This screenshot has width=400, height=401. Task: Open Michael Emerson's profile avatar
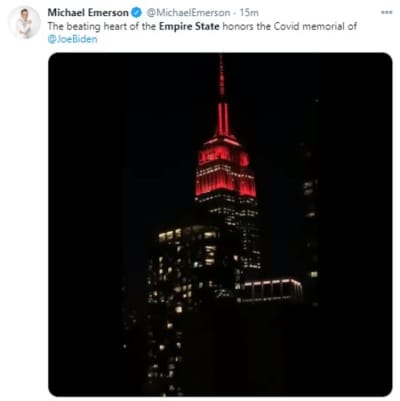coord(25,22)
